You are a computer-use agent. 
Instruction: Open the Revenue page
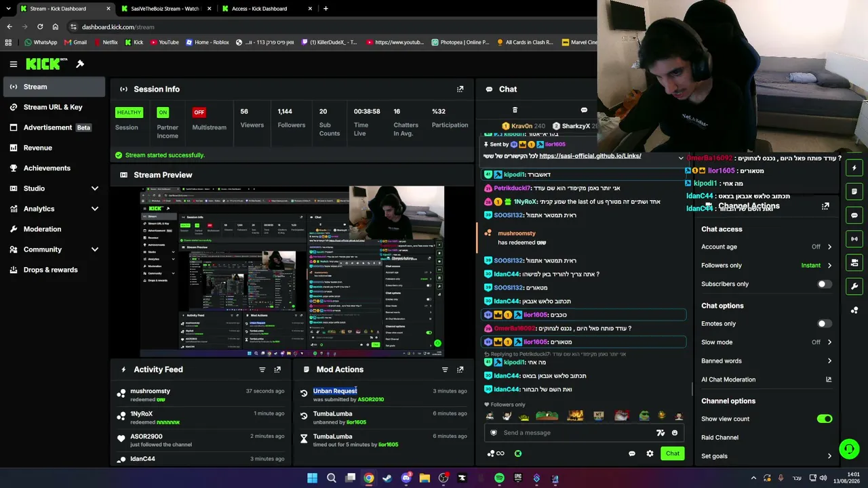[x=53, y=148]
